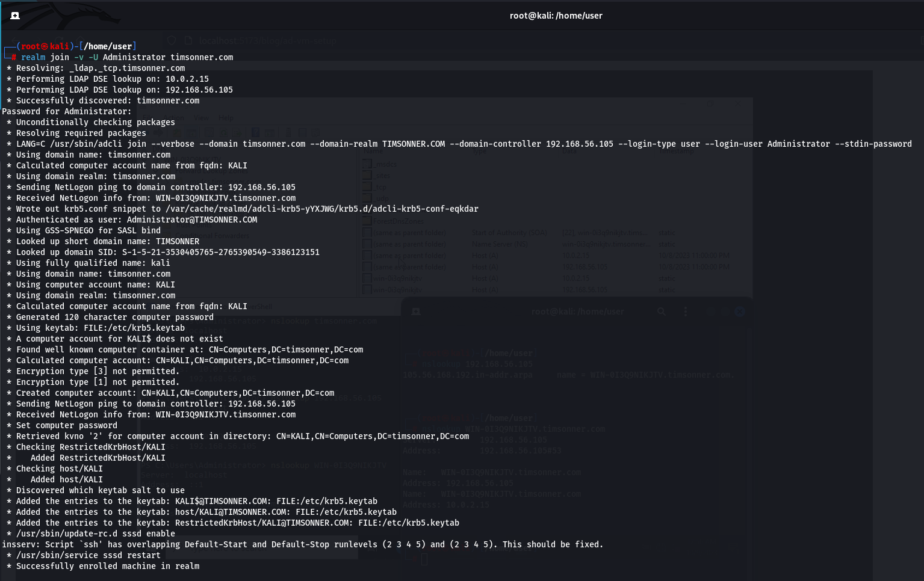This screenshot has width=924, height=581.
Task: Click 'Using keytab: FILE:/etc/krb5.keytab' line
Action: pos(96,328)
